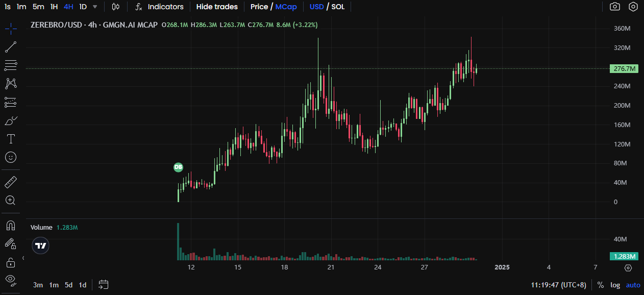Click the camera snapshot icon
Image resolution: width=644 pixels, height=295 pixels.
pos(615,7)
